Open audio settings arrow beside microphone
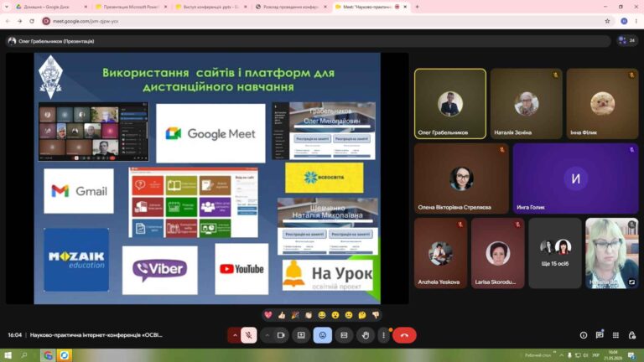This screenshot has width=644, height=362. [235, 335]
